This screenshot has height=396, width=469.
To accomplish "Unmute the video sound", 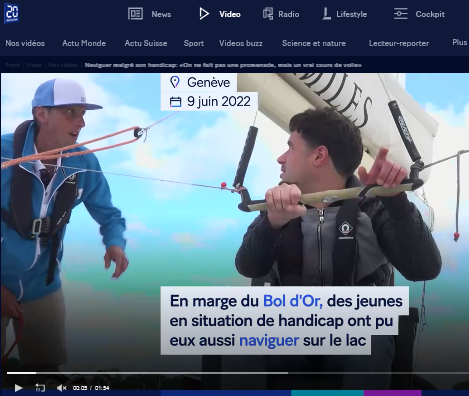I will pos(61,388).
